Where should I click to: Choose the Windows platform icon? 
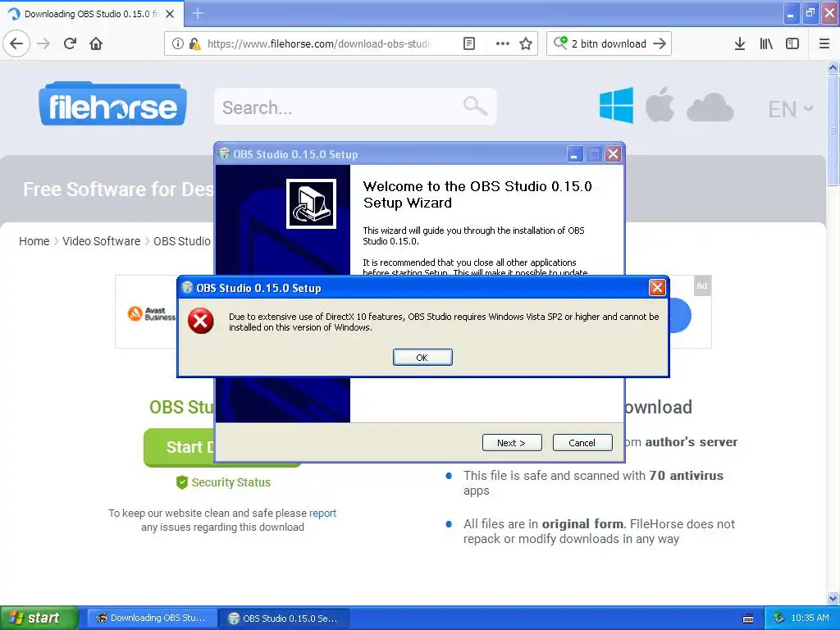coord(616,106)
